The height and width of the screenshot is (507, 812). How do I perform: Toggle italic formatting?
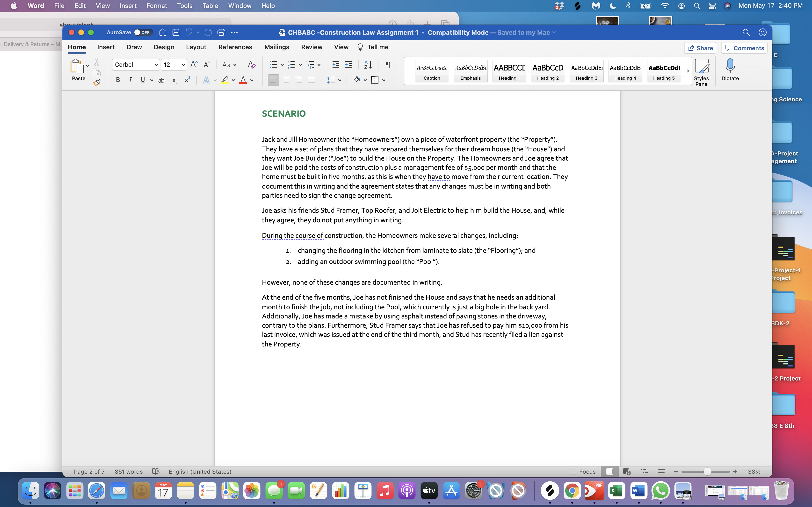[130, 80]
